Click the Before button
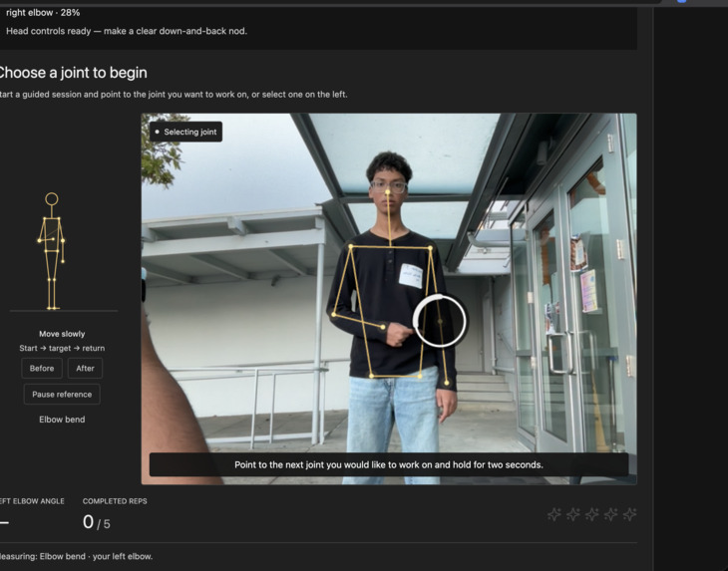 point(42,369)
